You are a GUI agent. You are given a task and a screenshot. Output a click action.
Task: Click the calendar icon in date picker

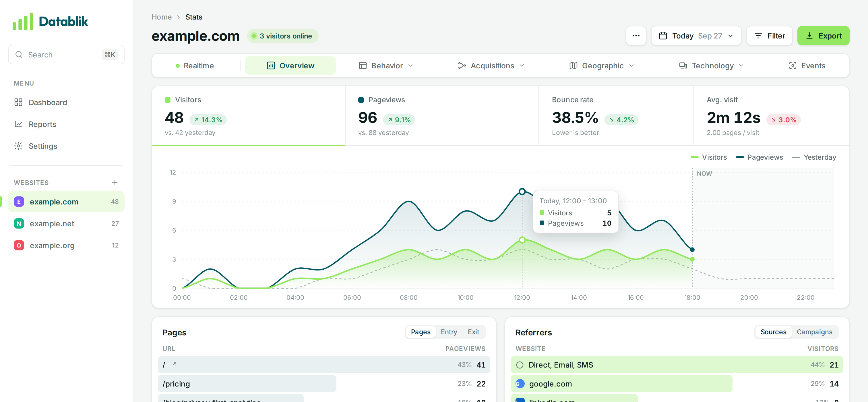(663, 36)
